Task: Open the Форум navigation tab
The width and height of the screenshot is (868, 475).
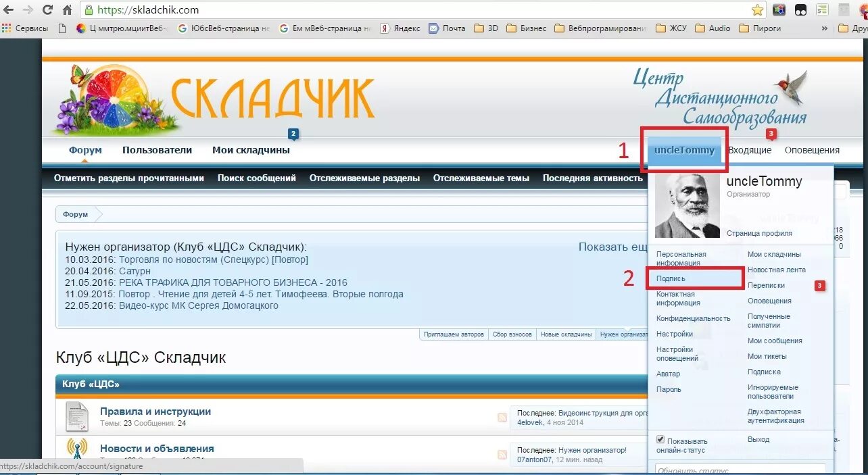Action: click(x=85, y=150)
